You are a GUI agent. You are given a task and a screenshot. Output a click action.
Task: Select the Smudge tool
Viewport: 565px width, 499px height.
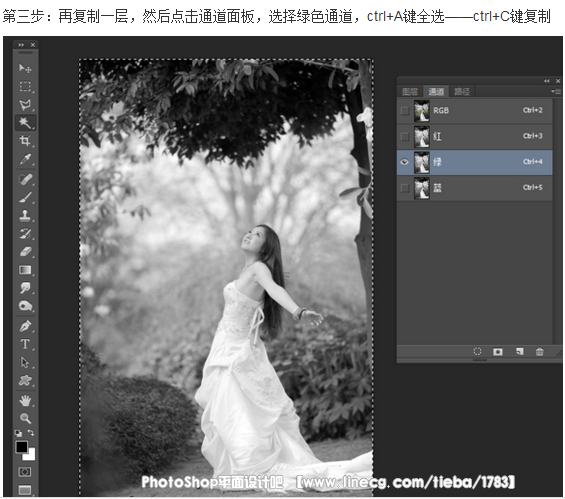click(25, 288)
